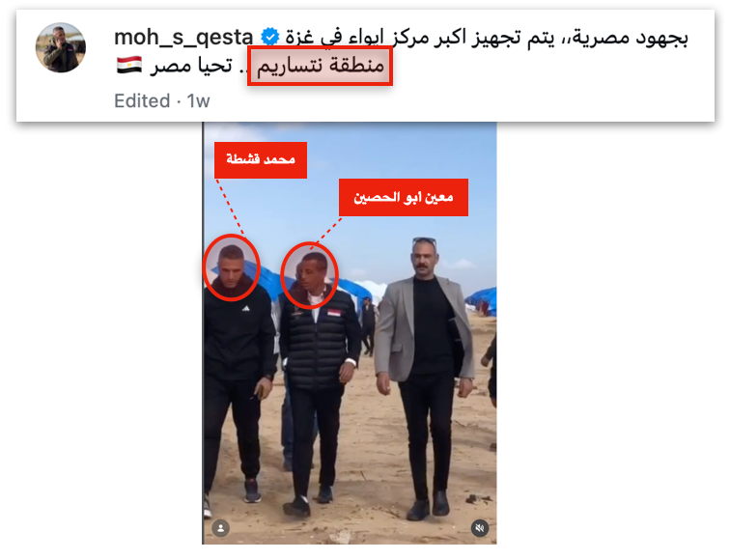
Task: Open the Edited label under the caption
Action: point(142,101)
